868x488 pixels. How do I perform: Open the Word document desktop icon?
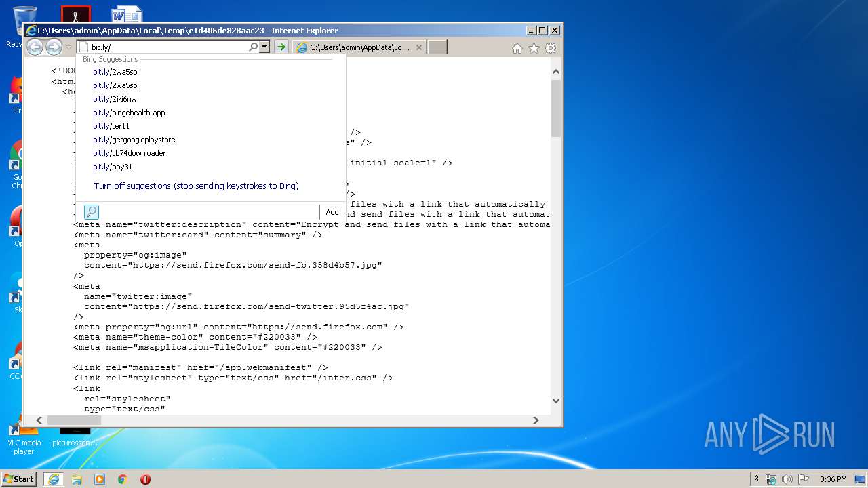pos(127,14)
